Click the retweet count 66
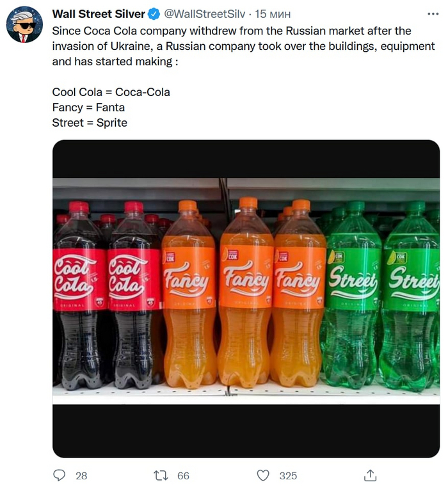The image size is (448, 487). point(183,475)
